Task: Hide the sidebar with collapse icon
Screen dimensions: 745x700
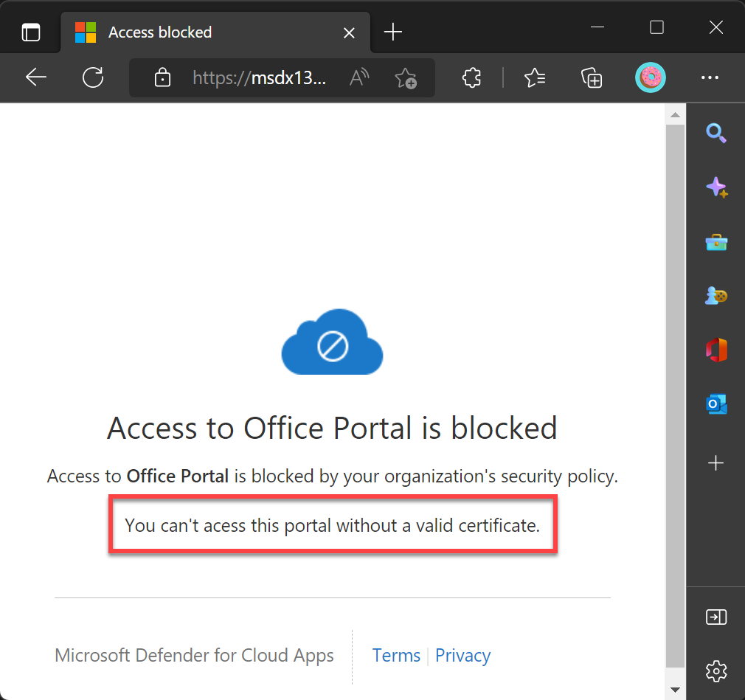Action: (x=716, y=617)
